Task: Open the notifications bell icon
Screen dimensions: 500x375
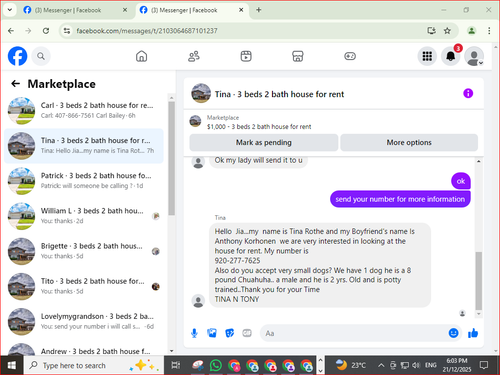Action: (x=451, y=56)
